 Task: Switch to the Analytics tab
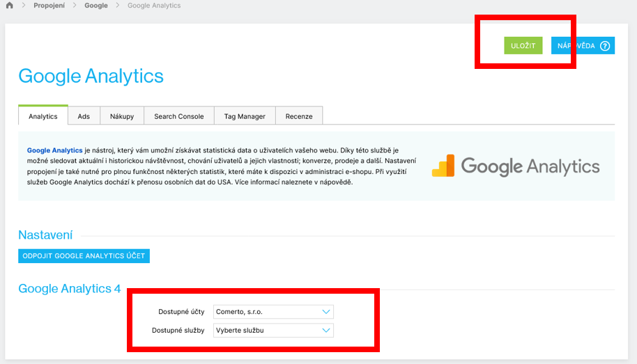coord(43,116)
